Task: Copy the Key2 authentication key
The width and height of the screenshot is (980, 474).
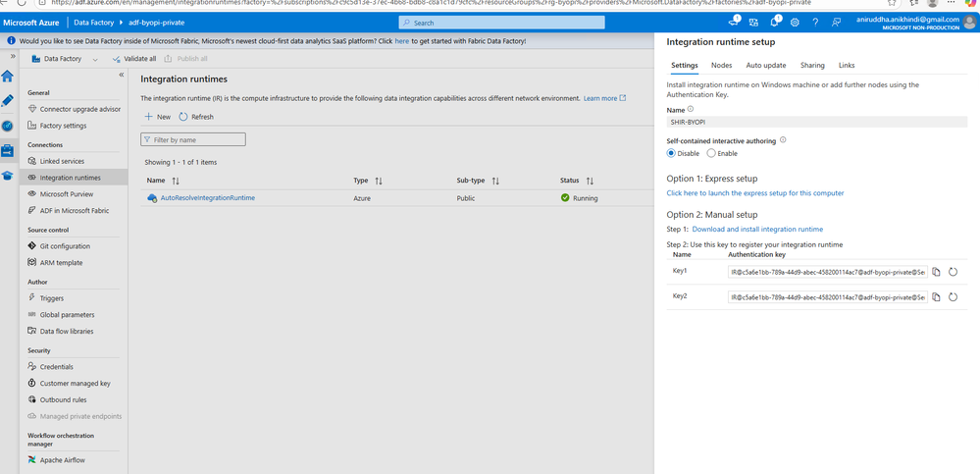Action: pyautogui.click(x=936, y=297)
